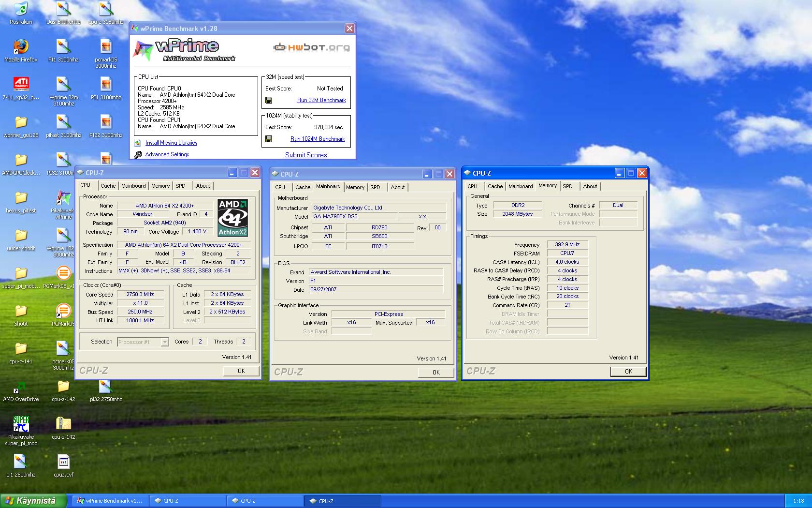Switch to Cache tab in first CPU-Z
Image resolution: width=812 pixels, height=508 pixels.
108,186
